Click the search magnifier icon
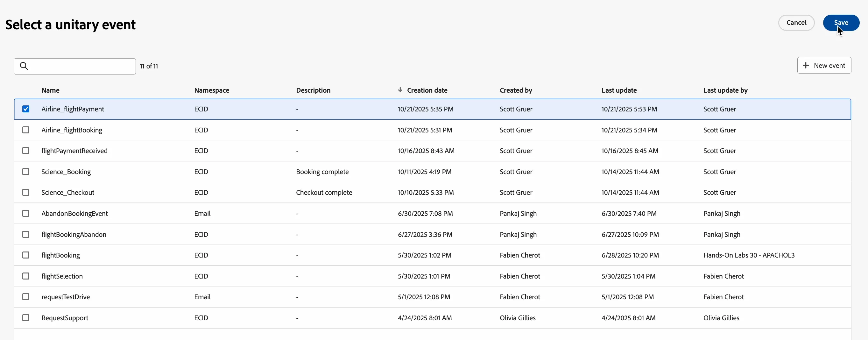 tap(24, 66)
